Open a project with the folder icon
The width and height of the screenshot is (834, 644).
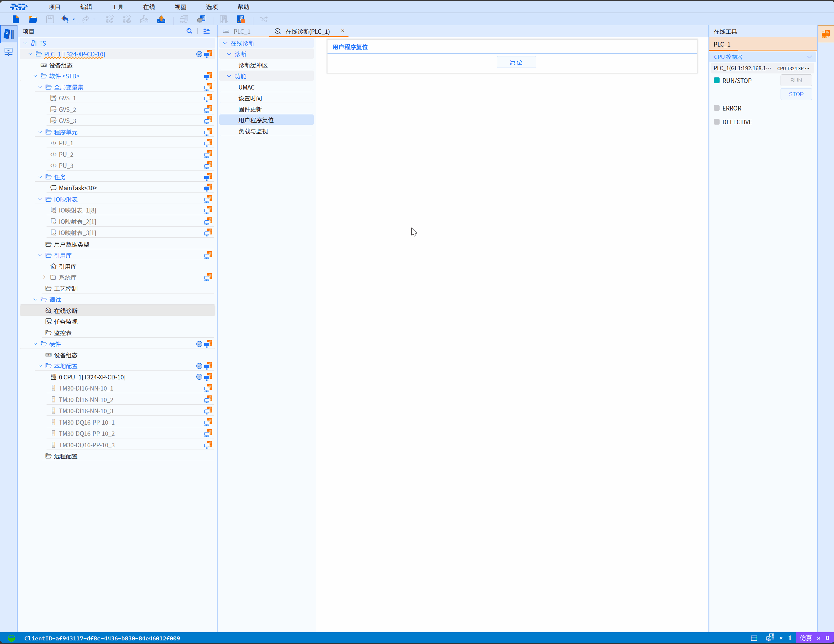[33, 19]
